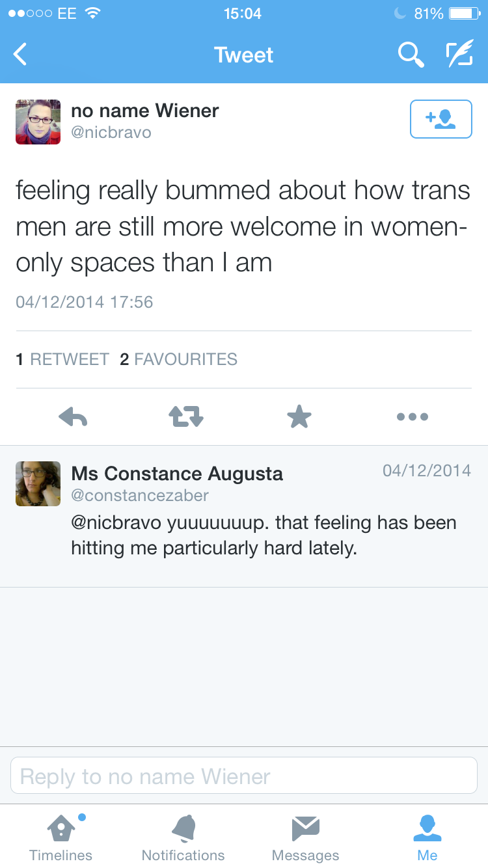View the 1 RETWEET list
Image resolution: width=488 pixels, height=868 pixels.
pos(62,359)
